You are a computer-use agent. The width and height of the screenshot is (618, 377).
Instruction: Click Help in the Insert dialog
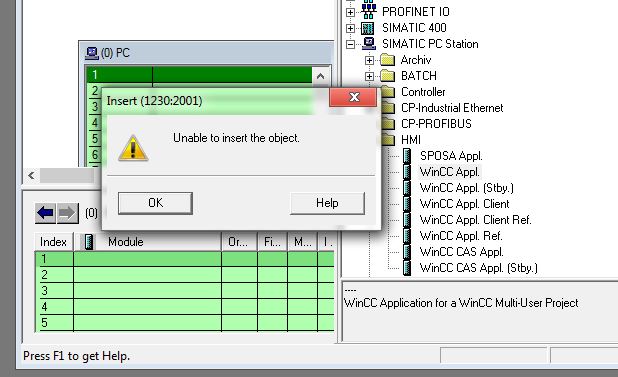(x=327, y=203)
